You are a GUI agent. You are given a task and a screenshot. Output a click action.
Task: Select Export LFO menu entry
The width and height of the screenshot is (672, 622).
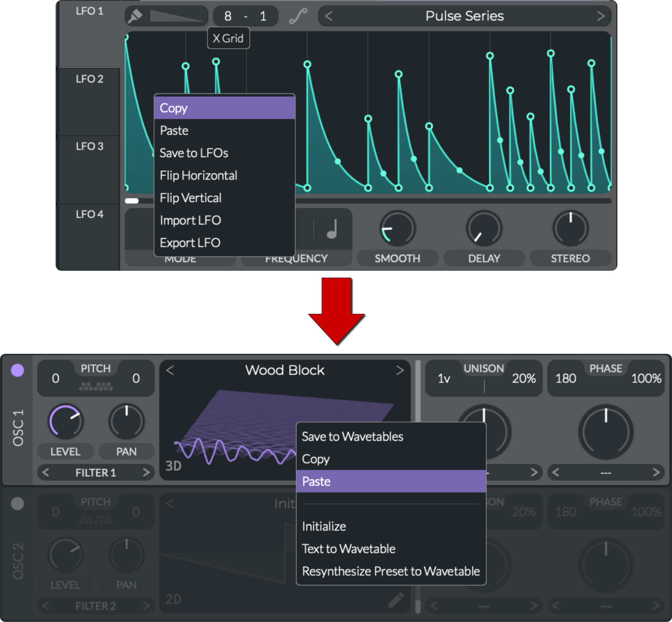coord(225,242)
